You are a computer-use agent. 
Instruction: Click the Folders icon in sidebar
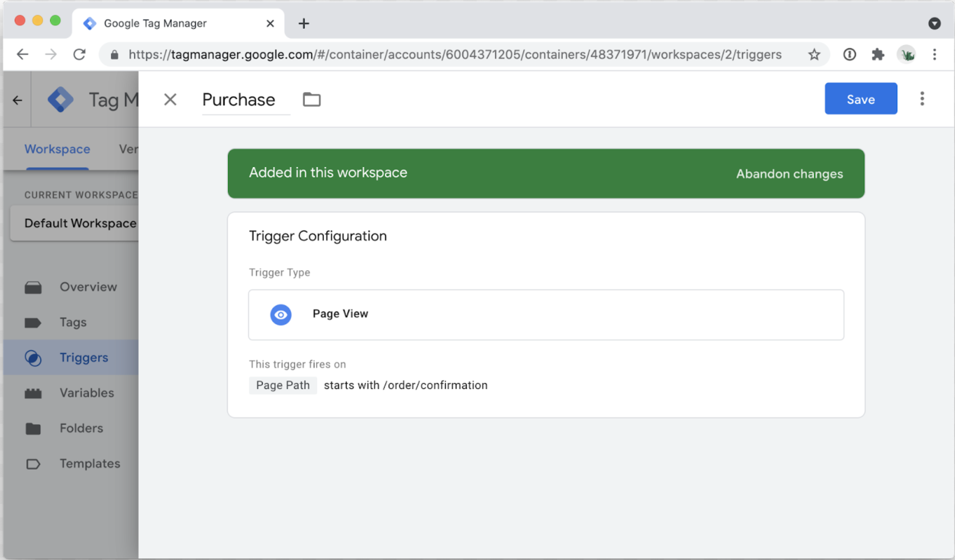click(x=33, y=428)
